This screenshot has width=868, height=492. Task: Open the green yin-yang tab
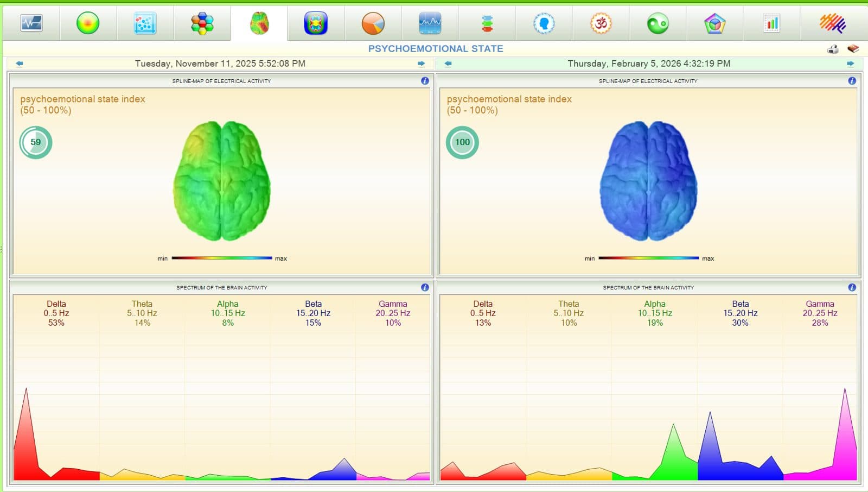658,23
